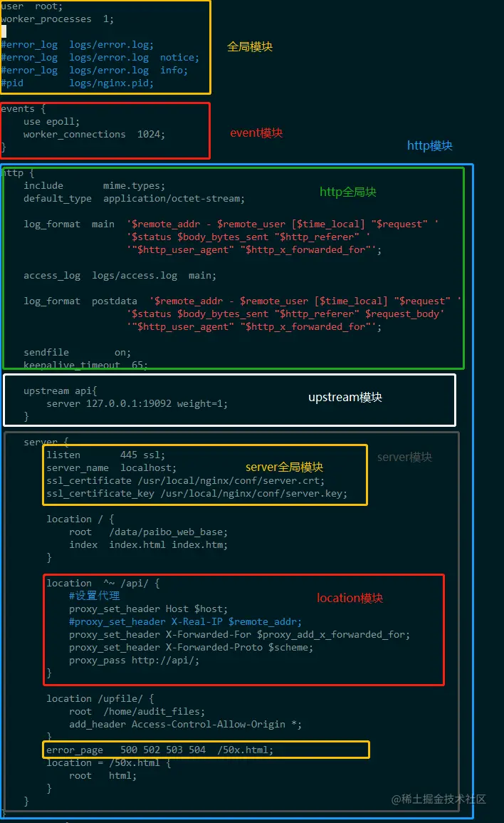504x823 pixels.
Task: Select the "use epoll;" directive
Action: [51, 121]
